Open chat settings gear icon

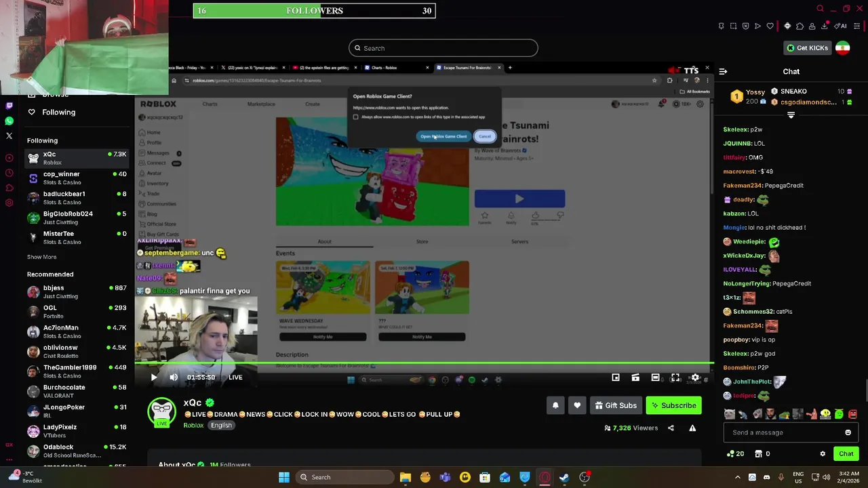click(823, 453)
